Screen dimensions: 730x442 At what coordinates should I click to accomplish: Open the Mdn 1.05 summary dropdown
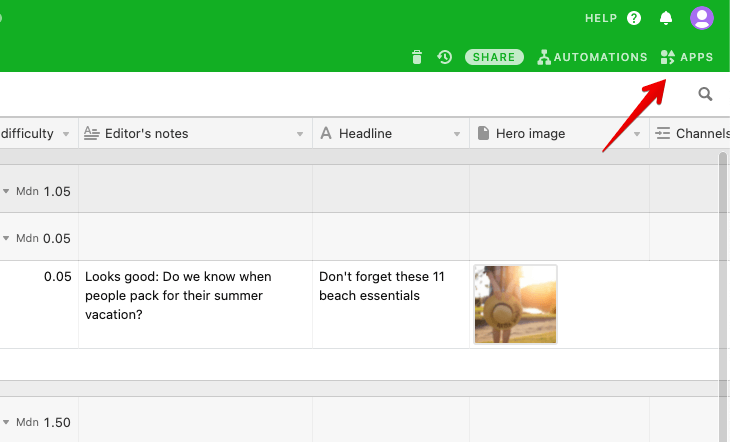(6, 191)
